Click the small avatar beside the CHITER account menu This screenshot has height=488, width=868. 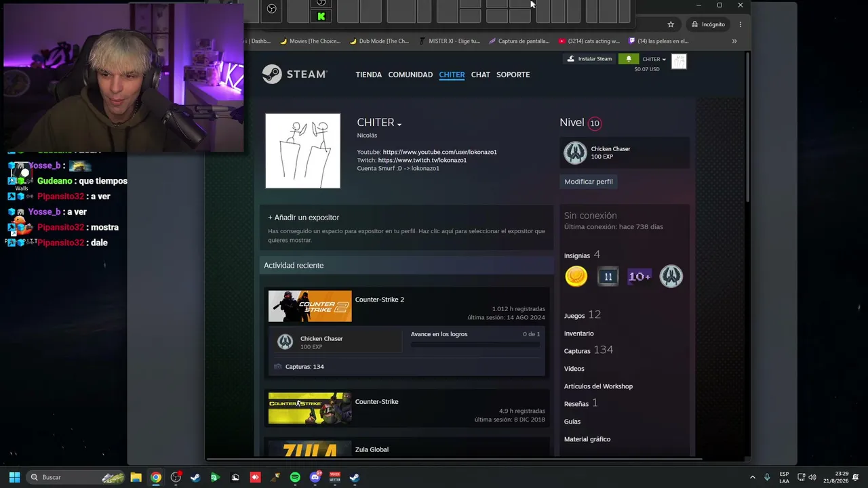679,61
